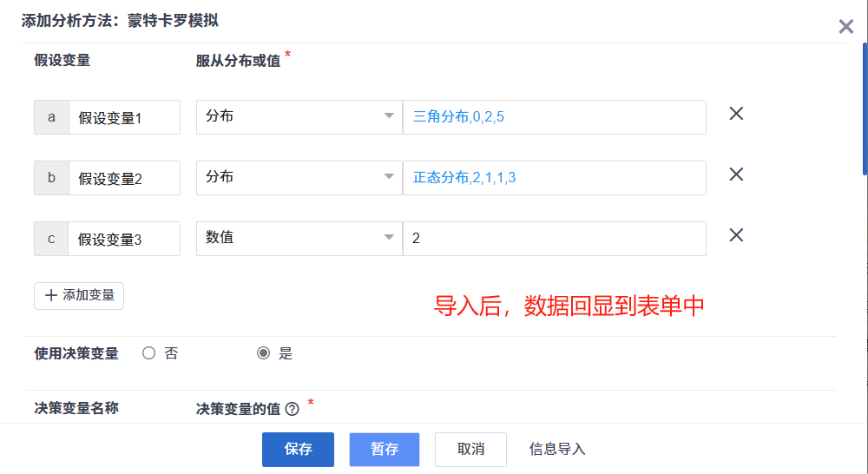The width and height of the screenshot is (868, 474).
Task: Remove variable c using its X icon
Action: 736,235
